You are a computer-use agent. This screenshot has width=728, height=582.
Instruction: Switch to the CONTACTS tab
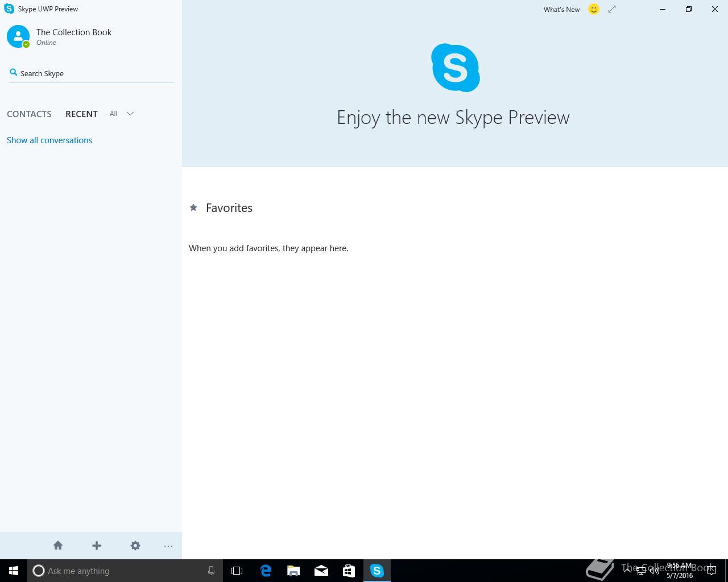(x=29, y=114)
